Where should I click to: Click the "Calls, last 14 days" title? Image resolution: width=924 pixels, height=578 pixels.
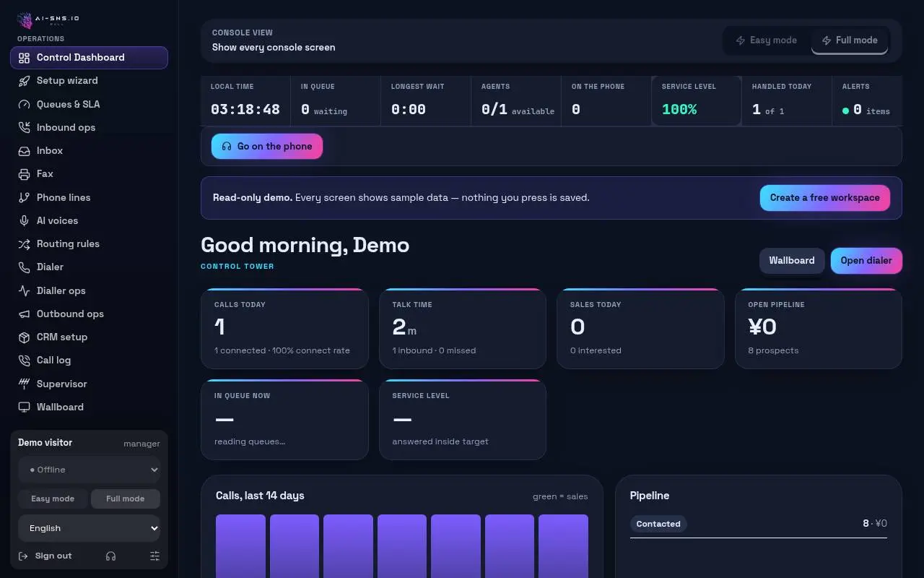260,496
